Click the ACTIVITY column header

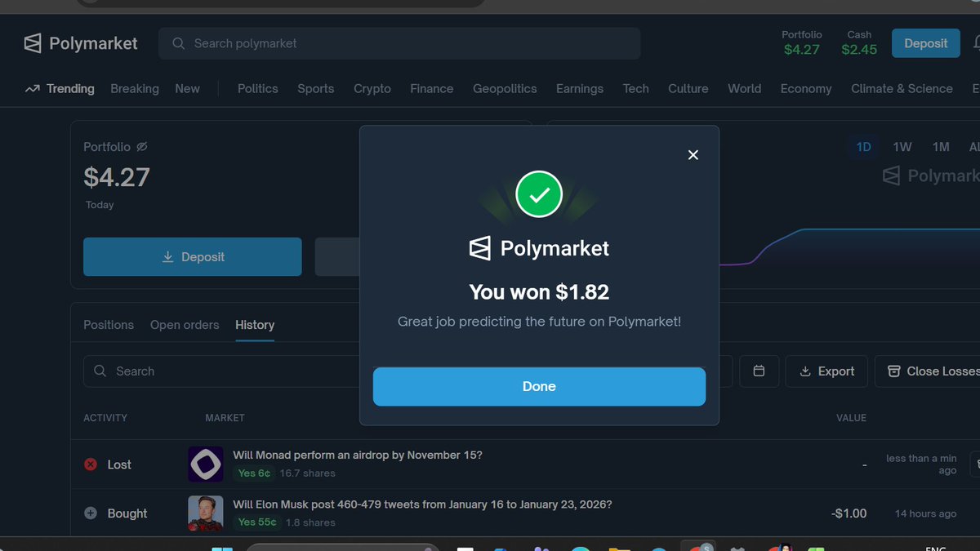[105, 418]
